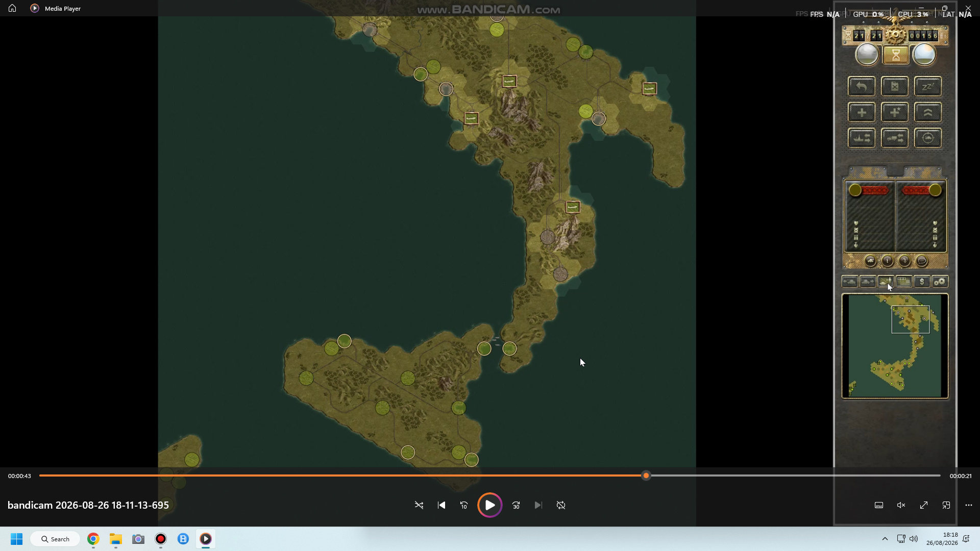980x551 pixels.
Task: Show hidden system tray icons
Action: pos(885,539)
